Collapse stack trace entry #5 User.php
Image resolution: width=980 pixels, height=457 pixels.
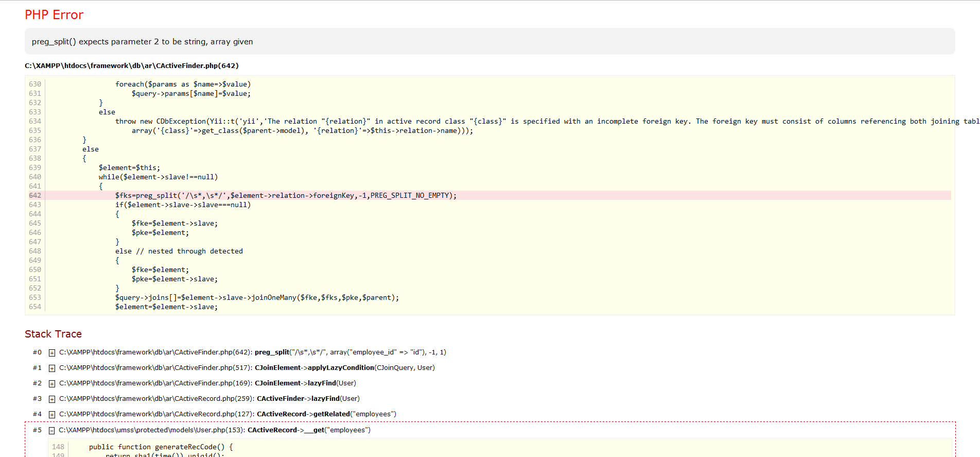click(51, 431)
